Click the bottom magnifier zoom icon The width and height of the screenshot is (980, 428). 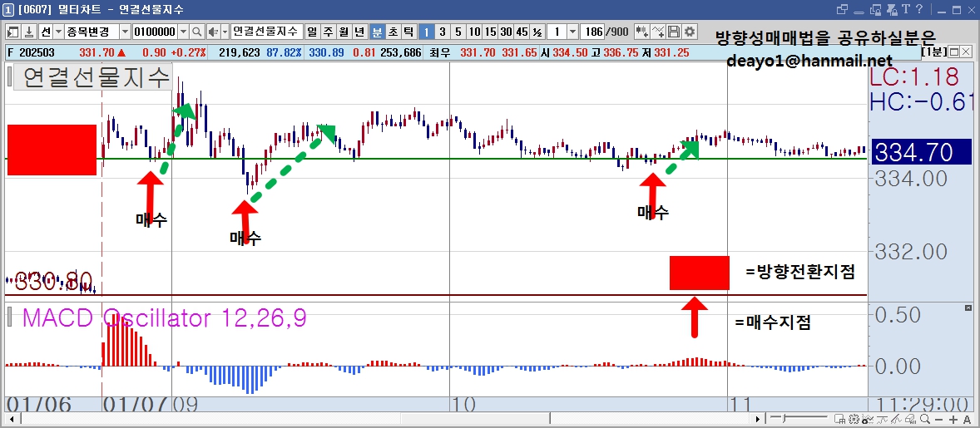(x=926, y=419)
